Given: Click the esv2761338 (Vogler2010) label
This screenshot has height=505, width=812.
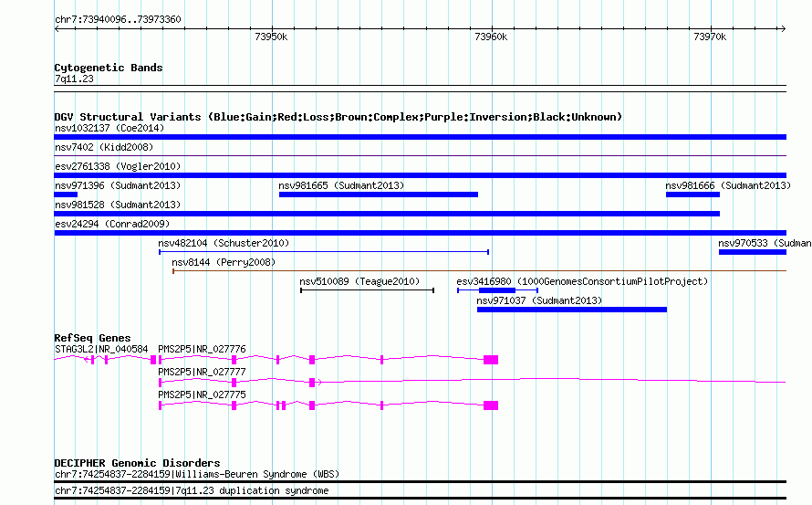Looking at the screenshot, I should [118, 166].
